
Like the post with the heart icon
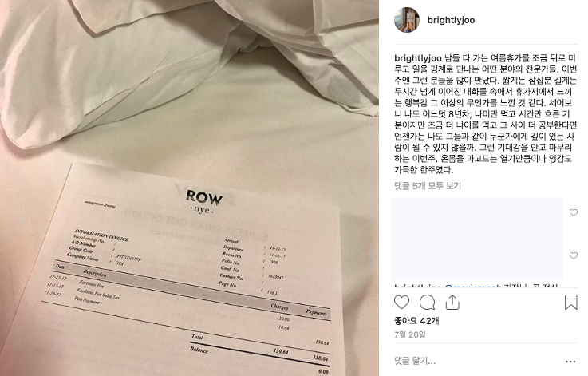[401, 302]
